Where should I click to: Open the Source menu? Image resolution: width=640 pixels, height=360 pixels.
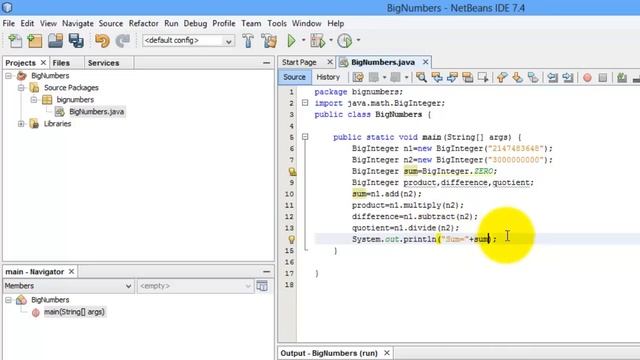(x=111, y=24)
